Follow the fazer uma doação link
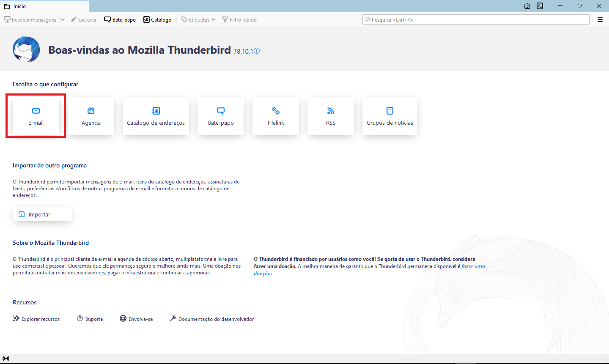Image resolution: width=609 pixels, height=364 pixels. [x=473, y=266]
